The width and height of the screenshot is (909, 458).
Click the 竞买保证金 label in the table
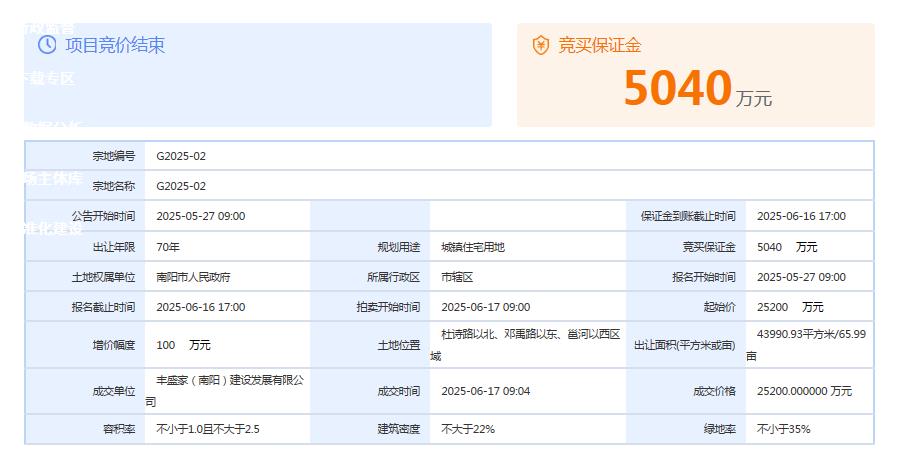coord(709,247)
